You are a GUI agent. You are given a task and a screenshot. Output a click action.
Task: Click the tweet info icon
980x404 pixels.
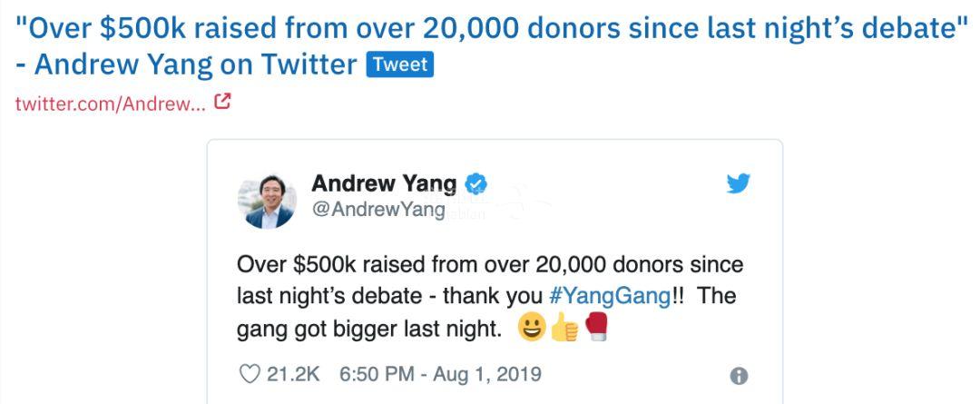(739, 375)
